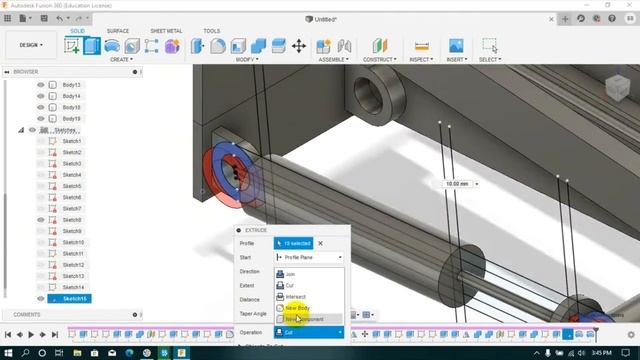The width and height of the screenshot is (640, 360).
Task: Expand the Construct menu dropdown
Action: (380, 60)
